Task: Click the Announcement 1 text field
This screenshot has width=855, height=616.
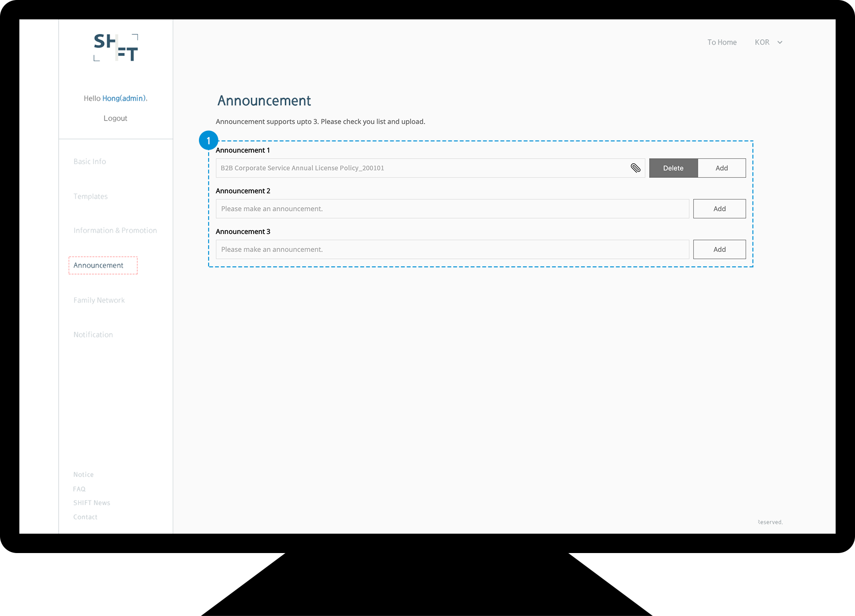Action: point(430,168)
